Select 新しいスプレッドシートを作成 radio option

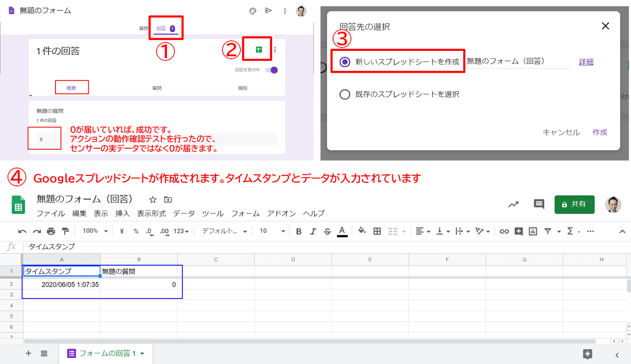345,62
